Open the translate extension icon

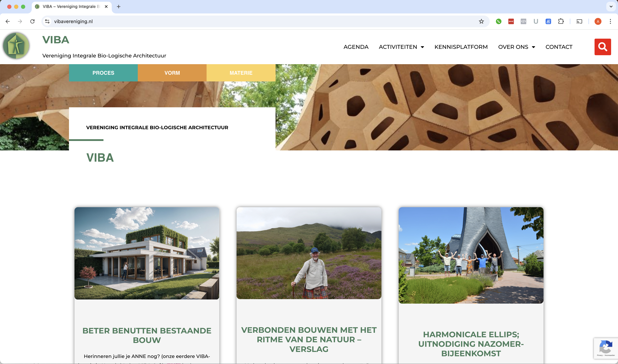(548, 21)
